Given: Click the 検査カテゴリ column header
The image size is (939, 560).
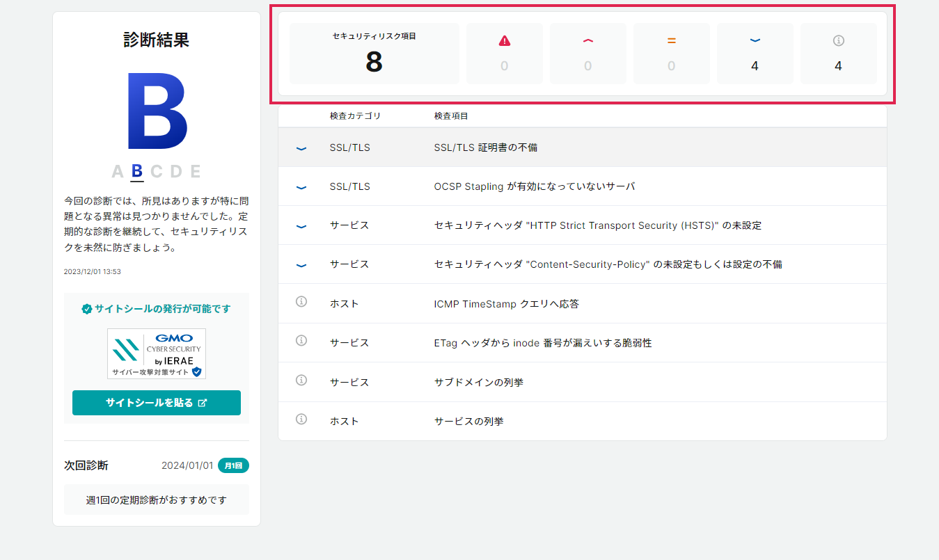Looking at the screenshot, I should click(x=355, y=116).
